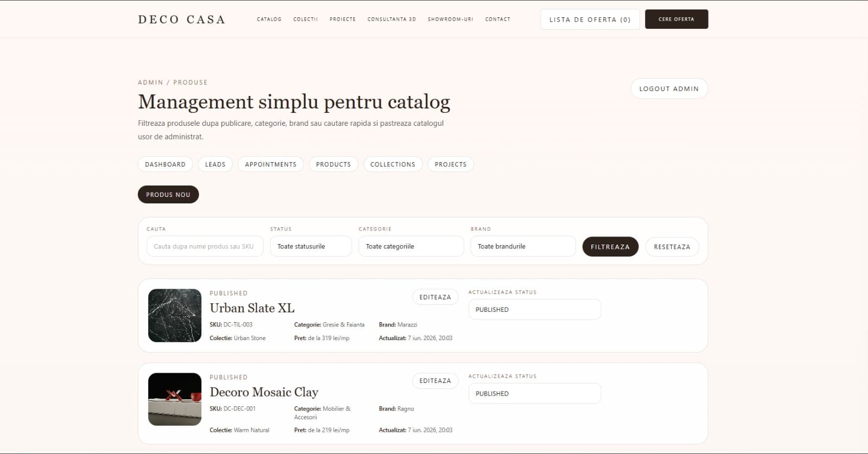Open the Collections admin tab
Image resolution: width=868 pixels, height=454 pixels.
(393, 164)
